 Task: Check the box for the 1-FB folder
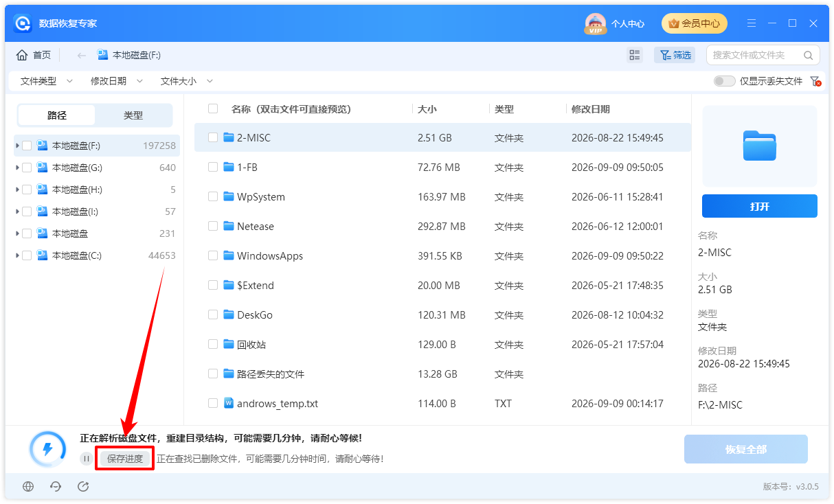click(213, 167)
